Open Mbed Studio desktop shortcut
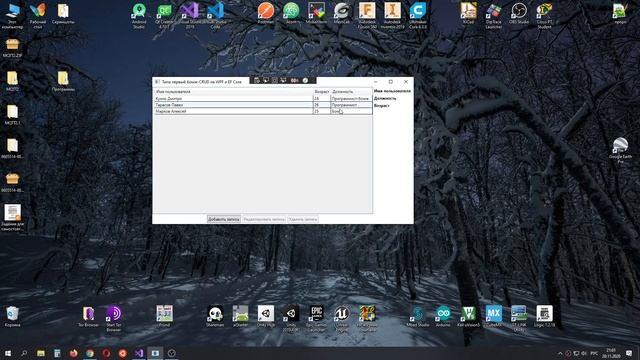Image resolution: width=640 pixels, height=360 pixels. click(418, 316)
